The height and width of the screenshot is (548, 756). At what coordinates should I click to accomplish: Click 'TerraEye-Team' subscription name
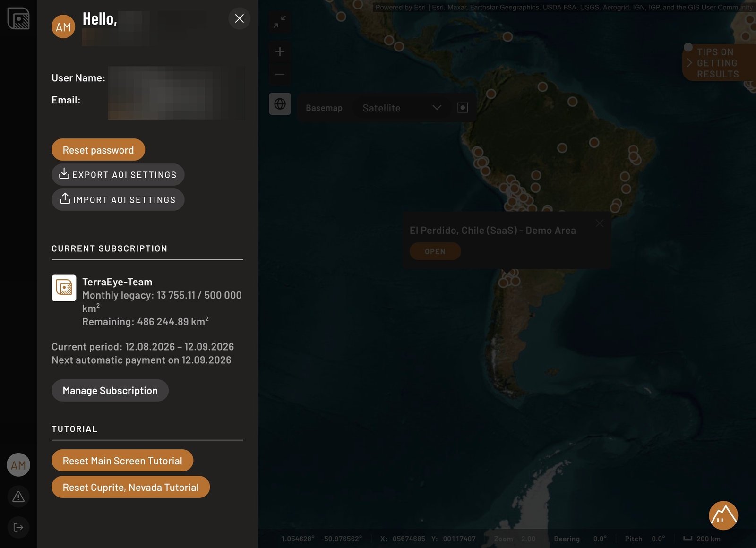tap(117, 282)
